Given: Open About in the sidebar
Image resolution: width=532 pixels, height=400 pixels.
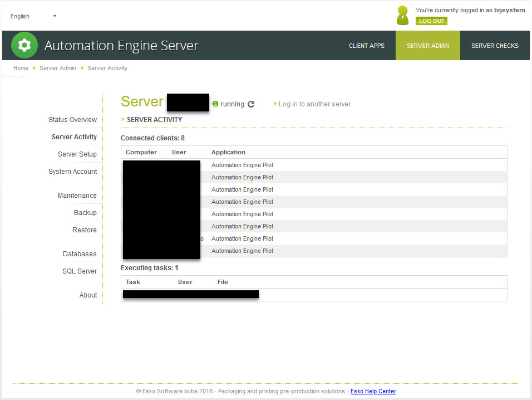Looking at the screenshot, I should tap(88, 295).
